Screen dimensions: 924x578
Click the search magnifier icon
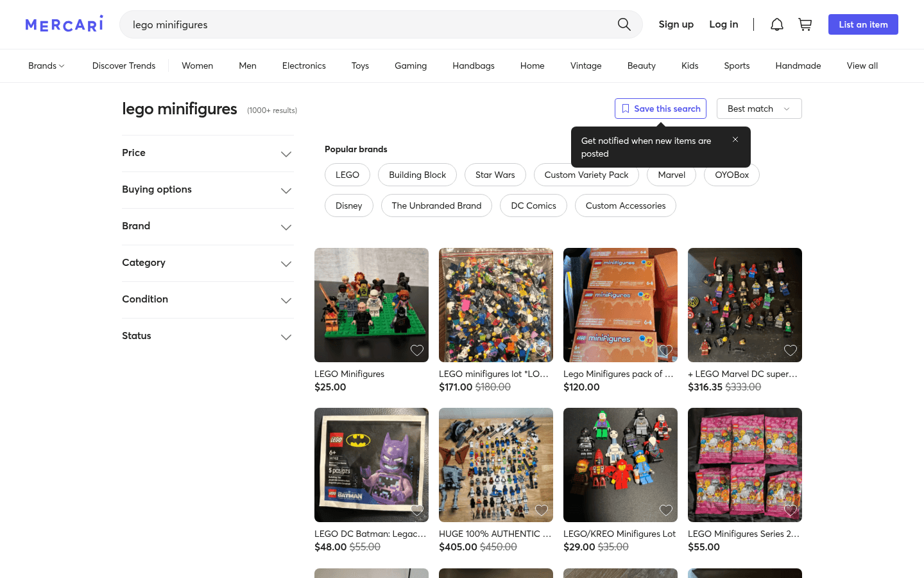point(624,24)
